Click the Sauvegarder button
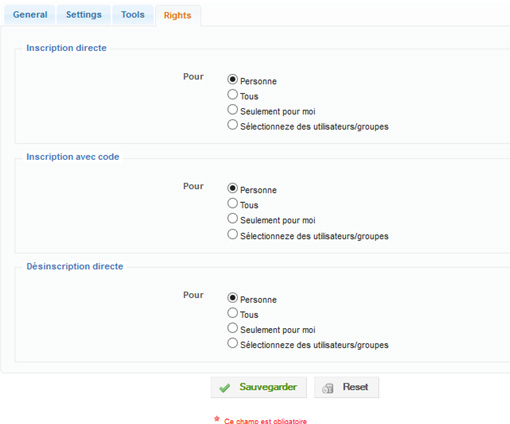The height and width of the screenshot is (424, 510). click(x=259, y=387)
